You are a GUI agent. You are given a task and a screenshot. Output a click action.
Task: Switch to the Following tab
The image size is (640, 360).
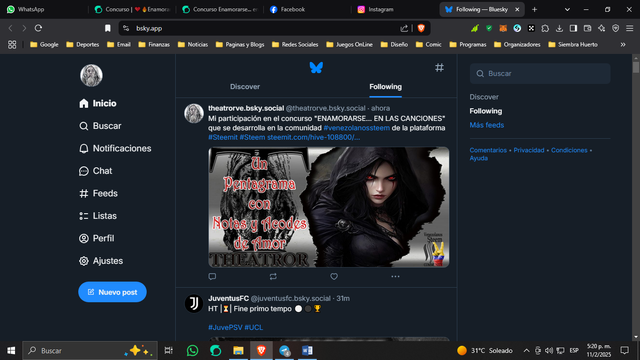click(x=385, y=87)
